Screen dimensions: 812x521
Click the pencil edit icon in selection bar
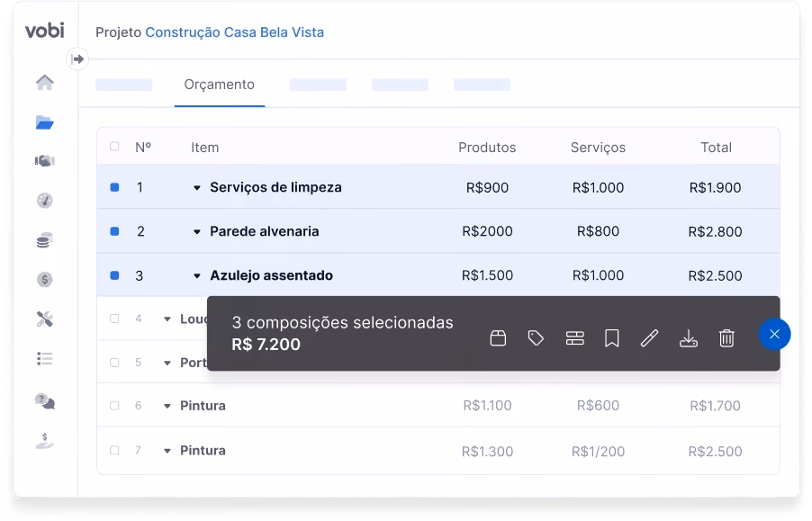(x=649, y=338)
